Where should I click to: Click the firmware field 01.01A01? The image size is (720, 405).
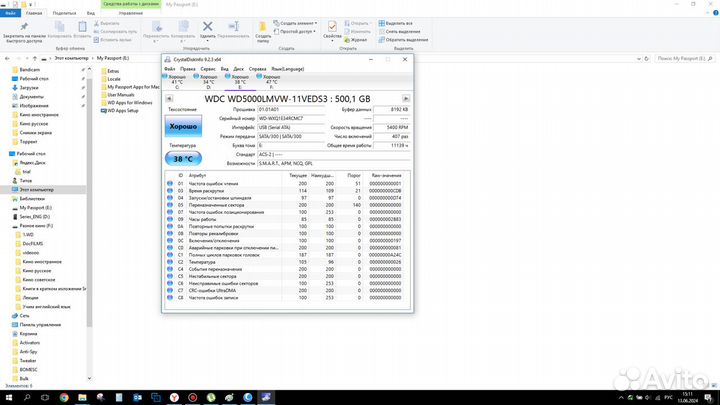click(x=291, y=110)
